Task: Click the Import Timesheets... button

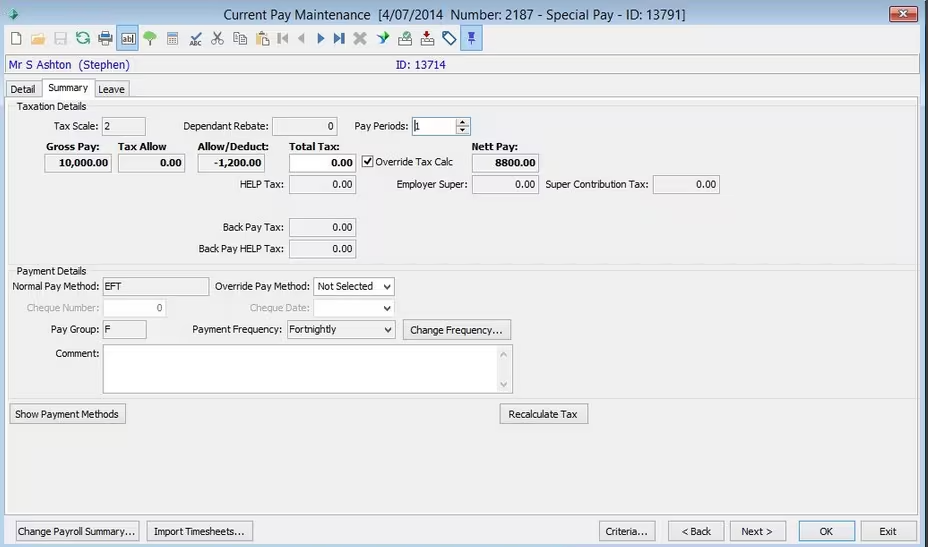Action: tap(199, 531)
